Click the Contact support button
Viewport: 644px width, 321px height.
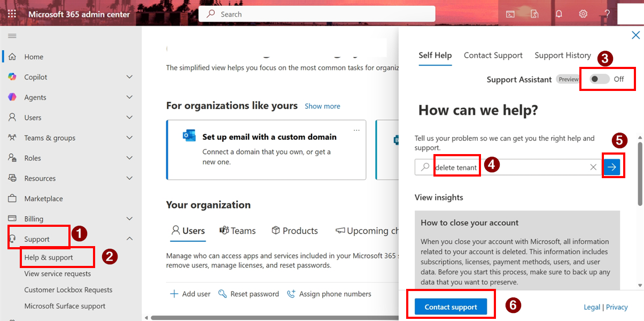pyautogui.click(x=451, y=307)
